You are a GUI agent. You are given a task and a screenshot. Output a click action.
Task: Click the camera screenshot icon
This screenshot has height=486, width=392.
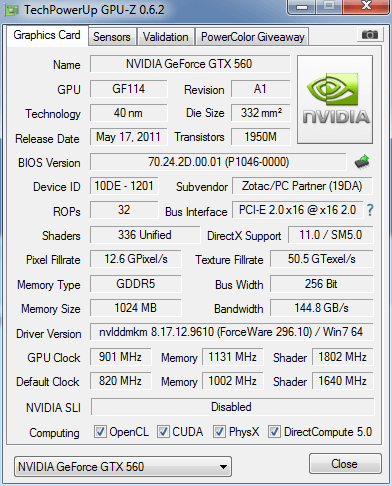tap(369, 34)
